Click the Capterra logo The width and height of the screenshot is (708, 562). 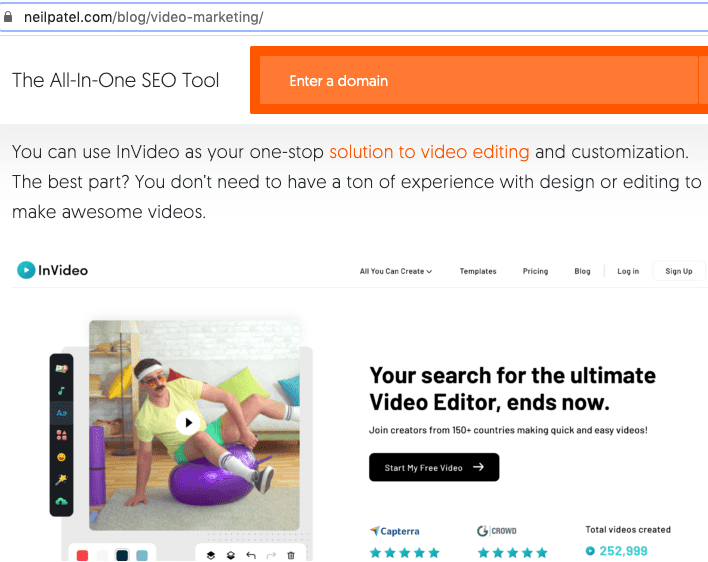point(395,531)
